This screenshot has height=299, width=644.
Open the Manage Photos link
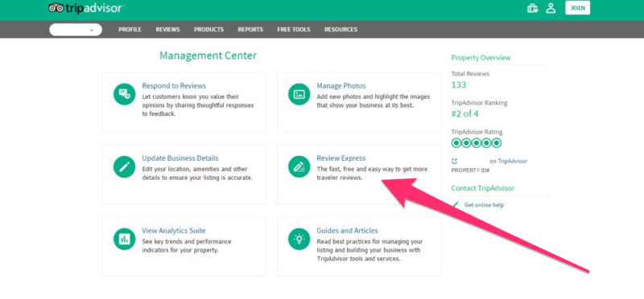[341, 86]
